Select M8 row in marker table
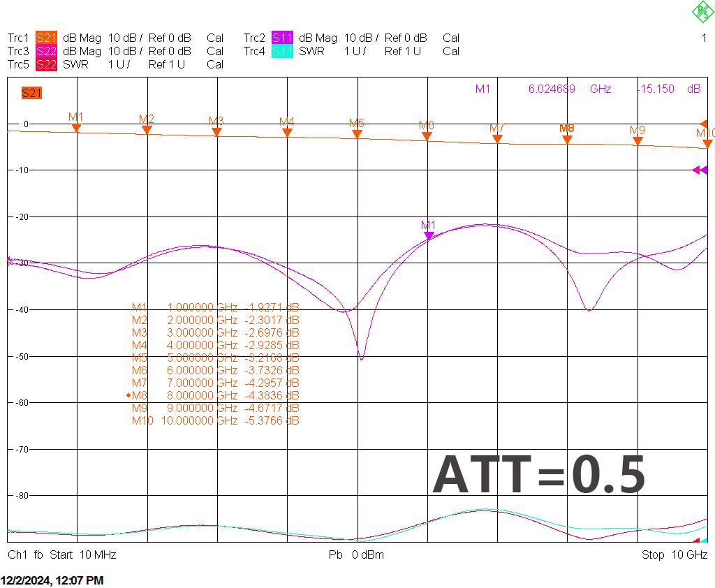This screenshot has height=588, width=715. pyautogui.click(x=213, y=395)
